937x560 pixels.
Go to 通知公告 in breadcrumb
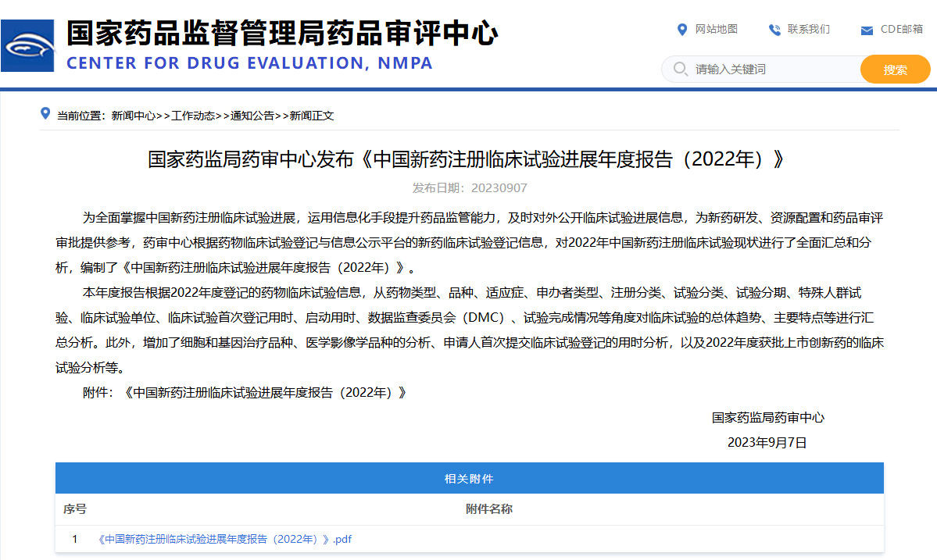point(252,116)
